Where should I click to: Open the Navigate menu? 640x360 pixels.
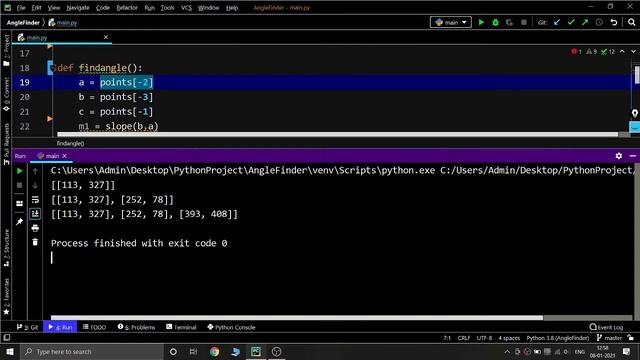(78, 8)
